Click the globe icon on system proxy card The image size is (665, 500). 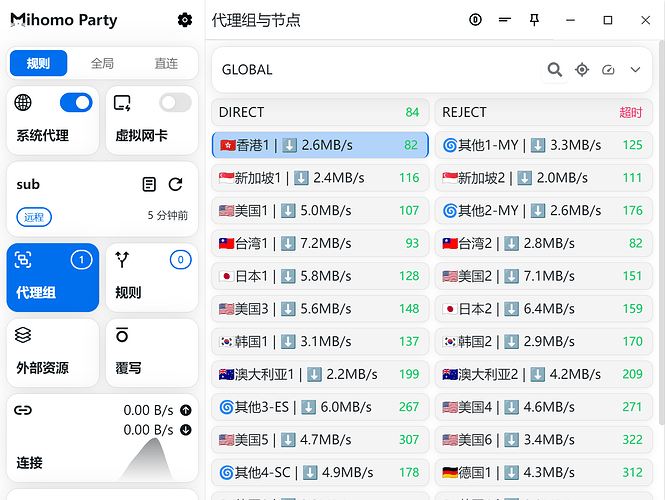point(23,102)
